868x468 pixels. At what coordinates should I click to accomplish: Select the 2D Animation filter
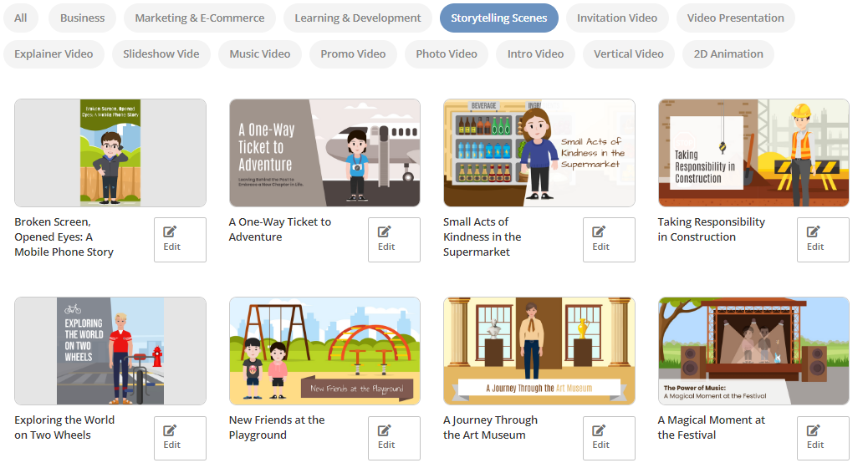pyautogui.click(x=728, y=53)
